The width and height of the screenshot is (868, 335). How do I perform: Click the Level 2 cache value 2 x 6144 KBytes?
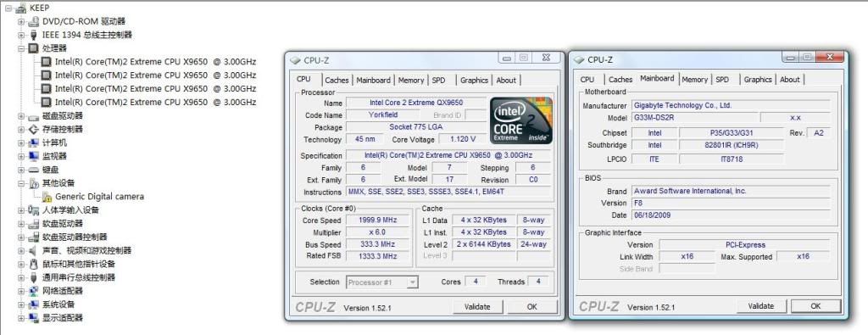pos(484,244)
